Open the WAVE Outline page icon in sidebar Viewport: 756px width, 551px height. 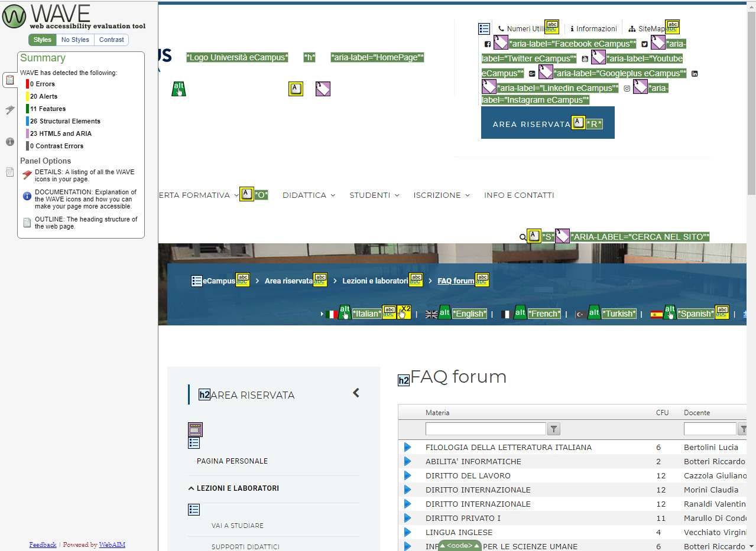coord(10,172)
